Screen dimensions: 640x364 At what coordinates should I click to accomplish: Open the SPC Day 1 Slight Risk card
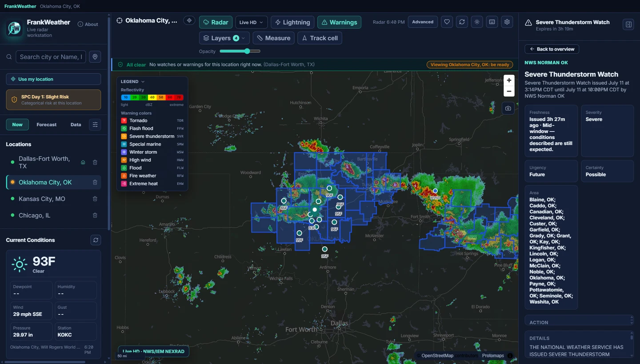53,100
